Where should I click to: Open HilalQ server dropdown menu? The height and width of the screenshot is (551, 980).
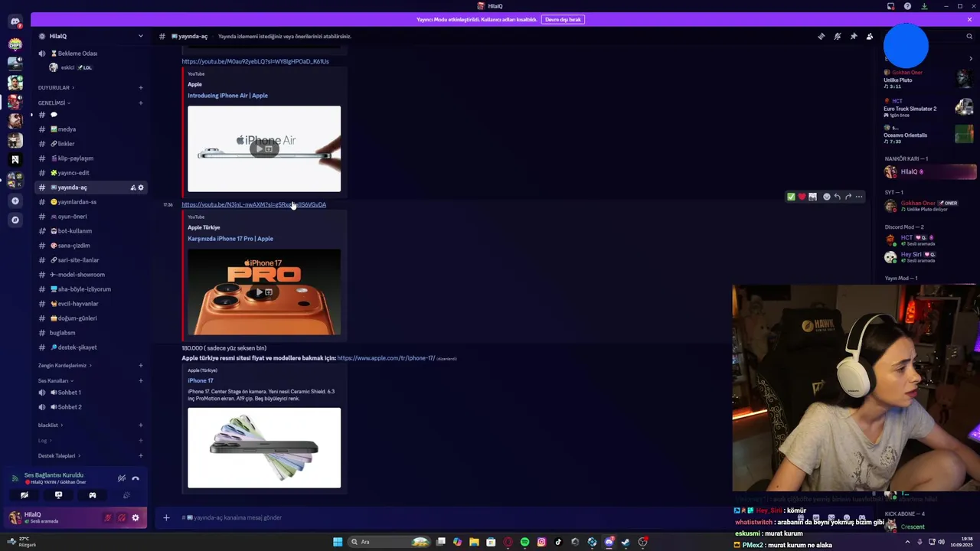coord(140,36)
